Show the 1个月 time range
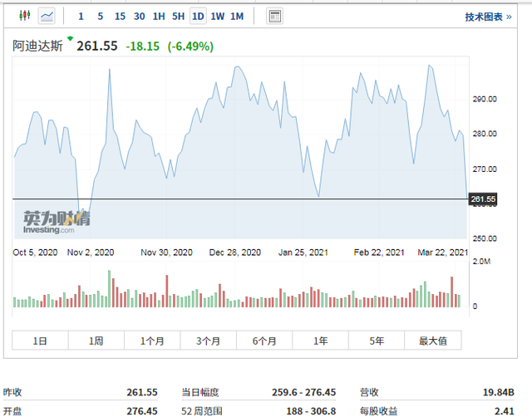The image size is (532, 417). coord(152,341)
